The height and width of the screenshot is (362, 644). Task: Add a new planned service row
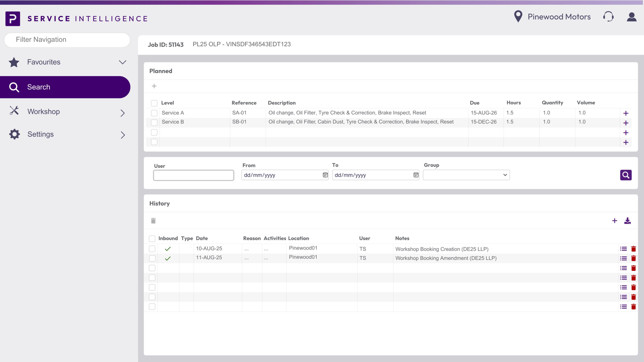[154, 86]
